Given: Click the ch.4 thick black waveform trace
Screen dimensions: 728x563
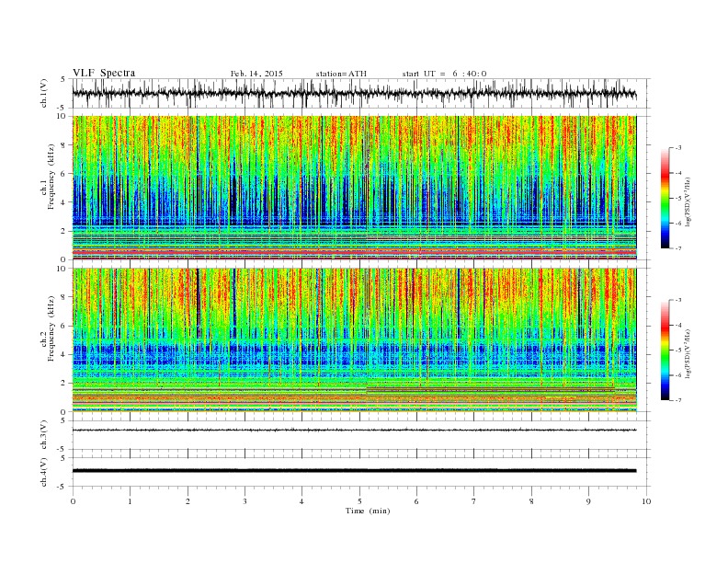Looking at the screenshot, I should [354, 471].
